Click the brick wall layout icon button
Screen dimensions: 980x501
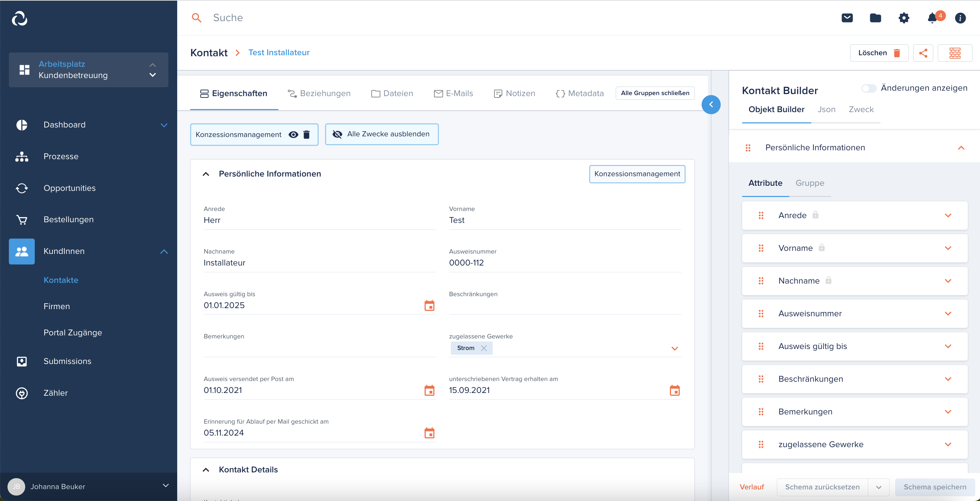point(955,53)
